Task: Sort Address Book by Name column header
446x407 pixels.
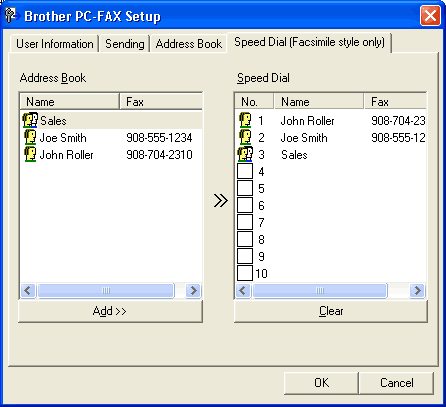Action: coord(70,101)
